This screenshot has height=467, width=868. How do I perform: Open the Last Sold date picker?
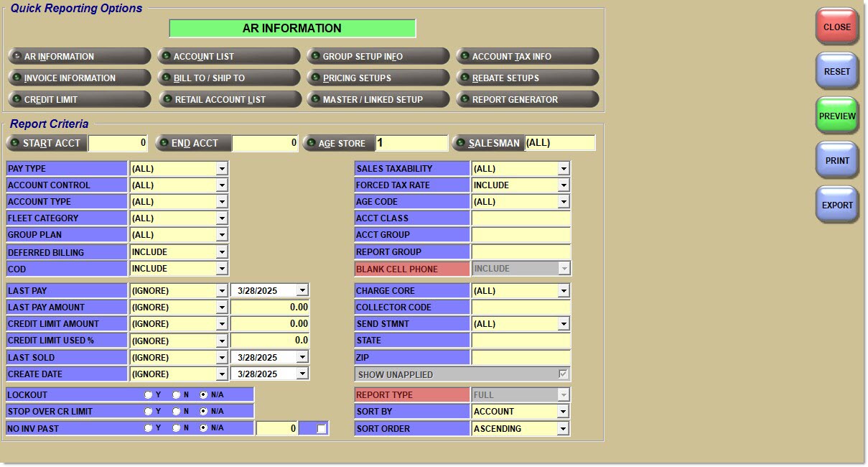(x=302, y=358)
